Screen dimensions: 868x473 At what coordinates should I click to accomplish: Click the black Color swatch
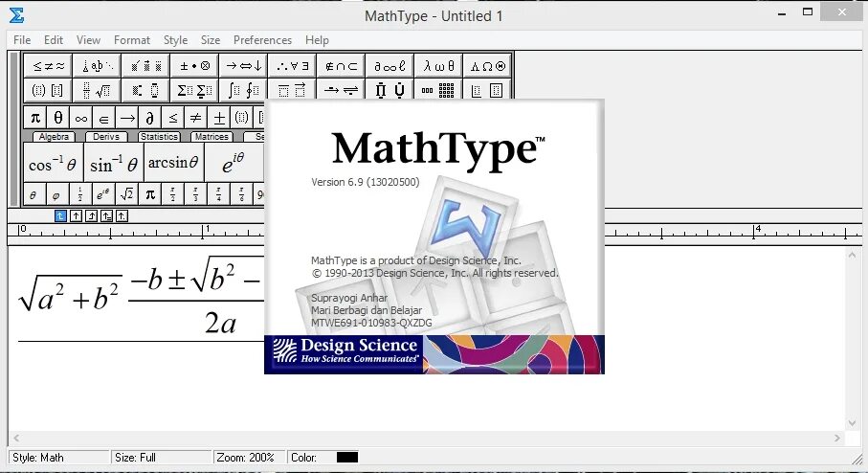pos(347,458)
